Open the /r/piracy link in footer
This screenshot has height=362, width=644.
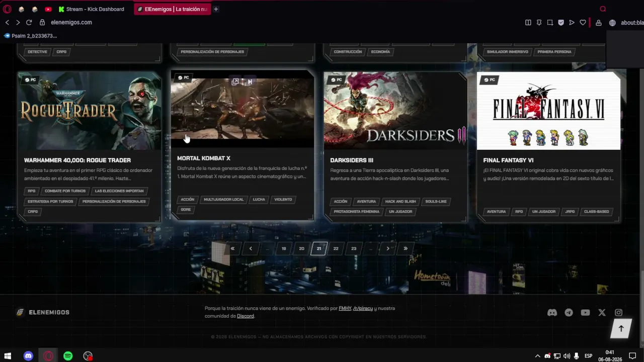click(363, 308)
